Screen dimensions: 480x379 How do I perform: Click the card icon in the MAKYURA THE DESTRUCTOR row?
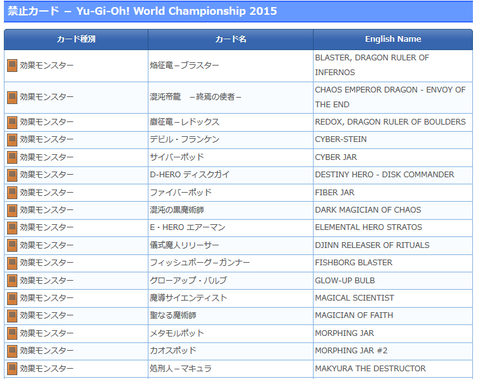pyautogui.click(x=12, y=369)
